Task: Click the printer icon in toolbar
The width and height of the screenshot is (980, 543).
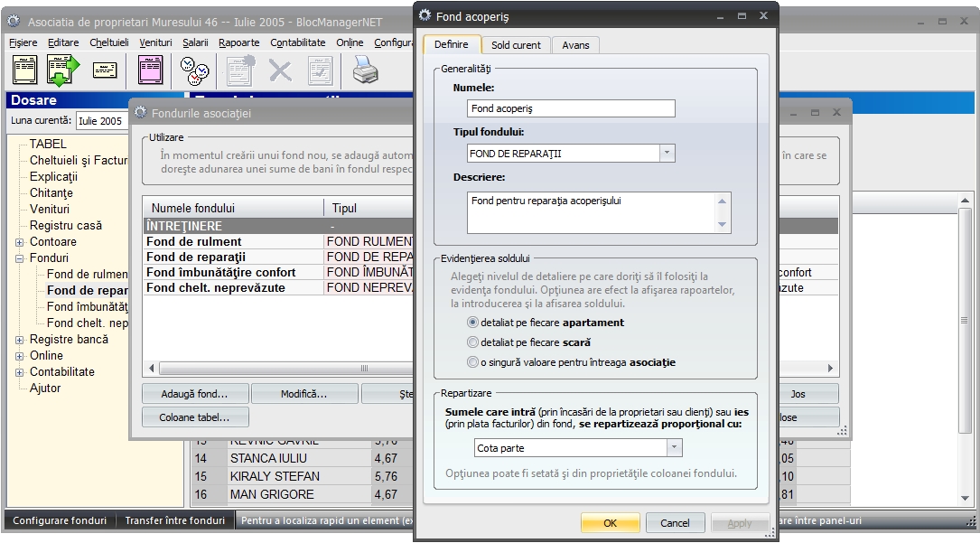Action: (x=365, y=70)
